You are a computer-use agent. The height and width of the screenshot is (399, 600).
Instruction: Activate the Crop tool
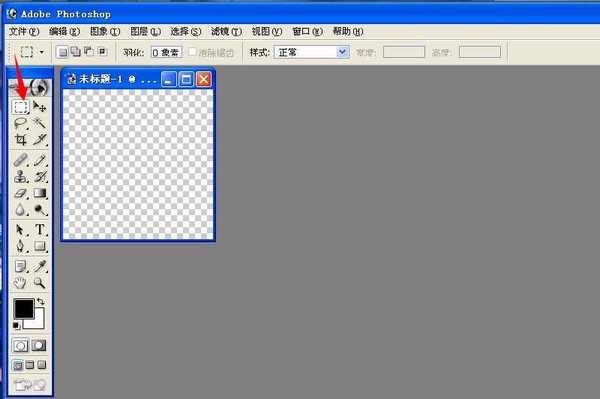pos(21,140)
